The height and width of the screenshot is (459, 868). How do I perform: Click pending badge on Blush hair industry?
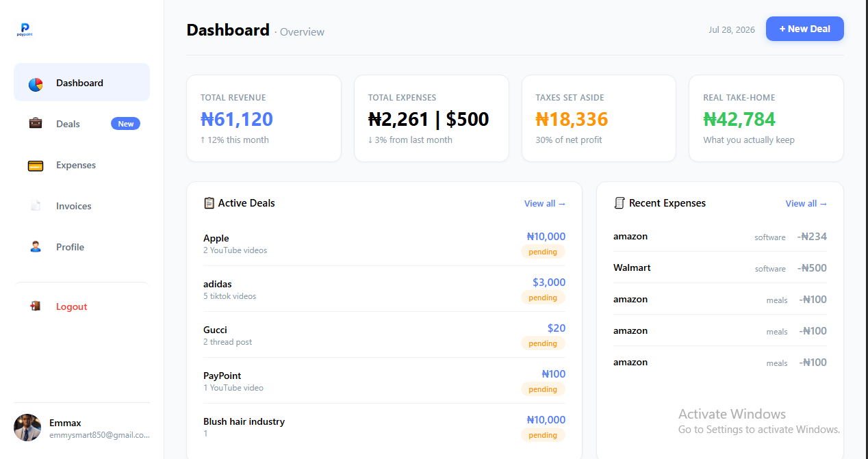point(543,435)
